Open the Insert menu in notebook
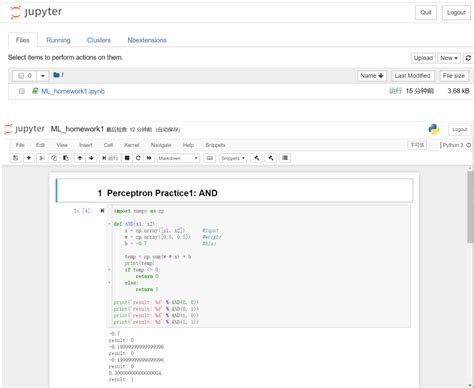This screenshot has height=388, width=474. point(86,145)
